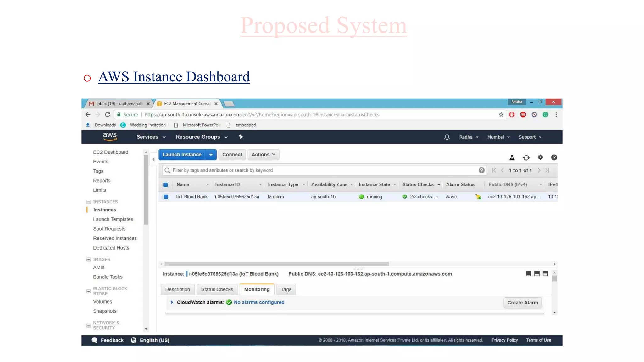Click the Grammarly extension icon

pyautogui.click(x=546, y=115)
